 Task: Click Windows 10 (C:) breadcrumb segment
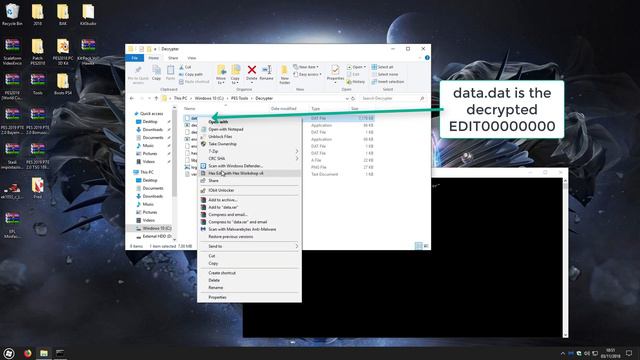tap(209, 98)
